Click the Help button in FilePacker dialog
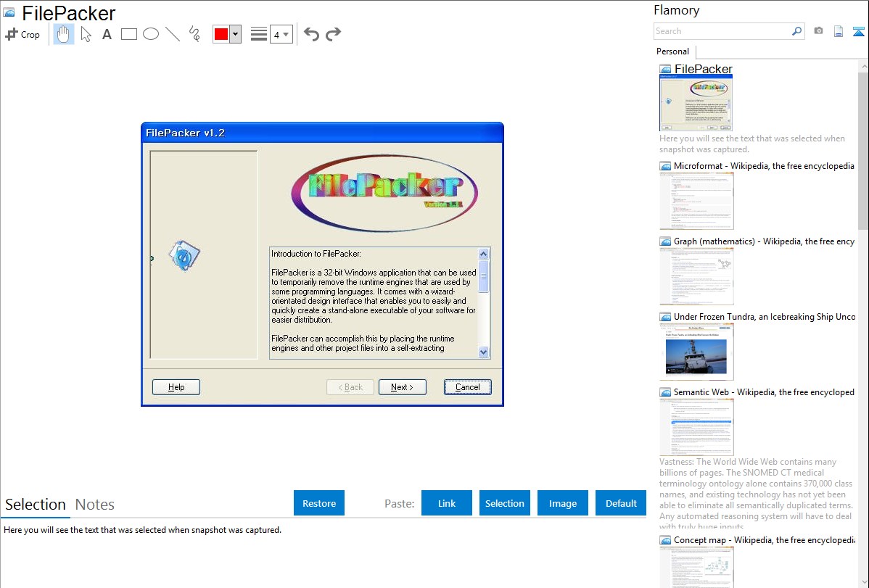Image resolution: width=869 pixels, height=588 pixels. click(176, 387)
